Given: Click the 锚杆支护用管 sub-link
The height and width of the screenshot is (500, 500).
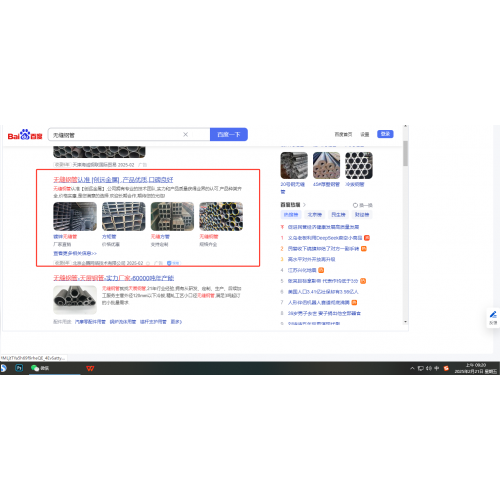Looking at the screenshot, I should pyautogui.click(x=153, y=322).
